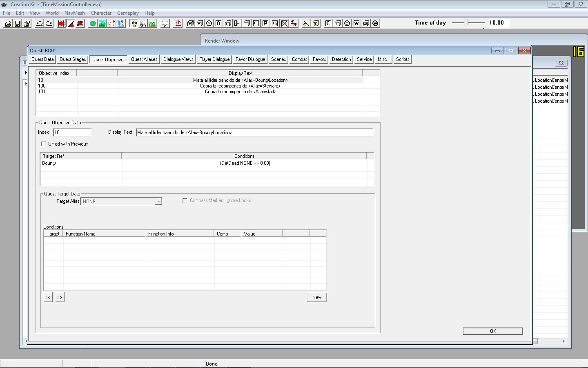Undo the last action via toolbar
The image size is (588, 368).
(39, 23)
